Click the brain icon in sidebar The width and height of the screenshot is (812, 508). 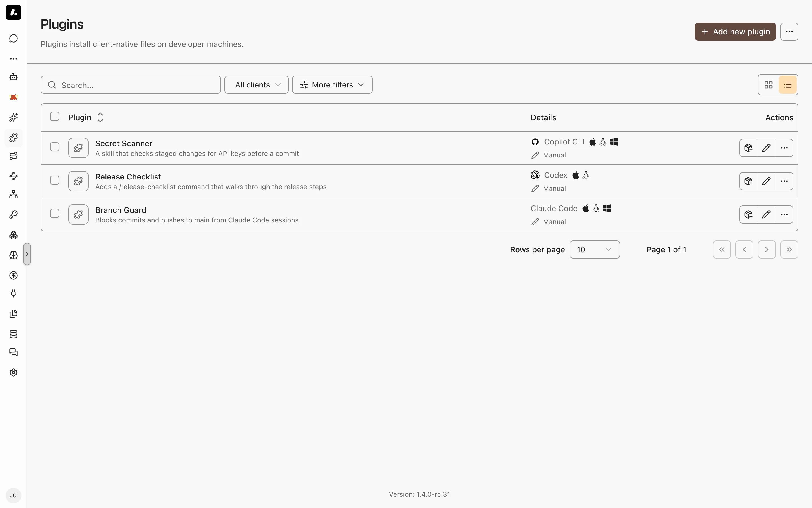tap(14, 255)
